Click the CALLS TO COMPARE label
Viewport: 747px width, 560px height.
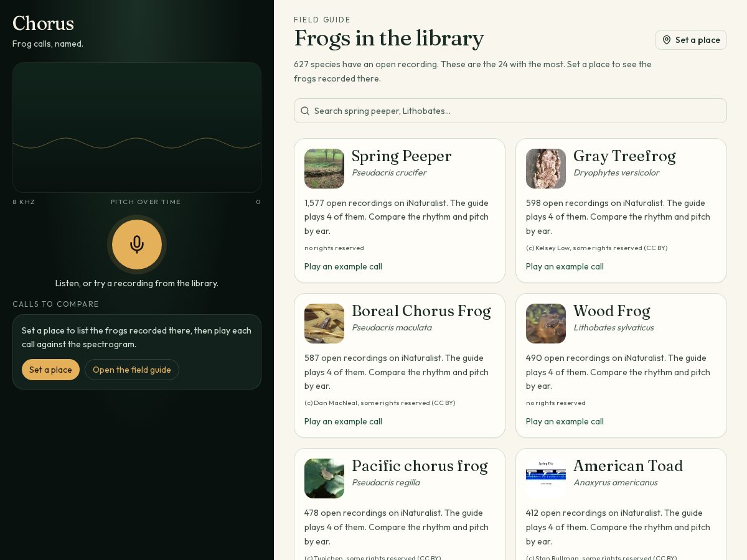56,304
